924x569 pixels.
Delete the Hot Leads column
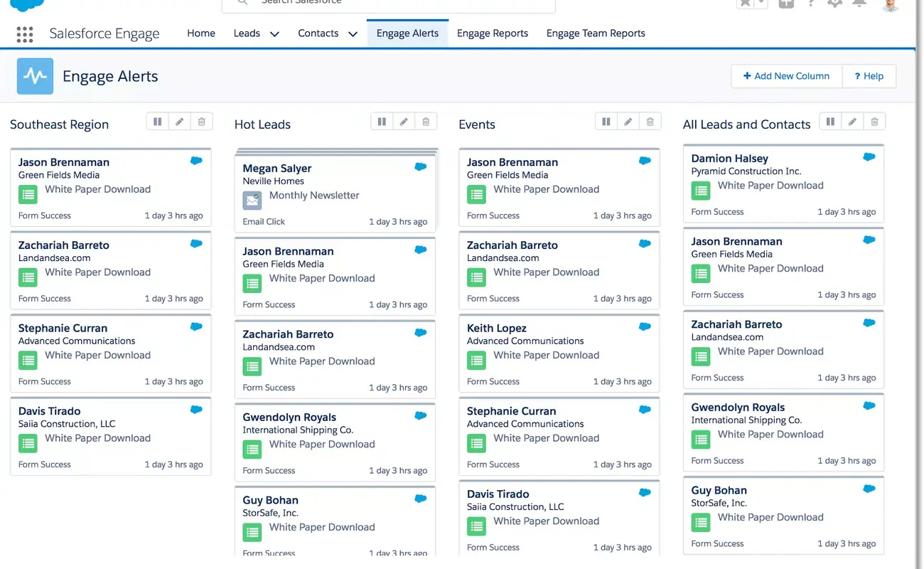[426, 122]
